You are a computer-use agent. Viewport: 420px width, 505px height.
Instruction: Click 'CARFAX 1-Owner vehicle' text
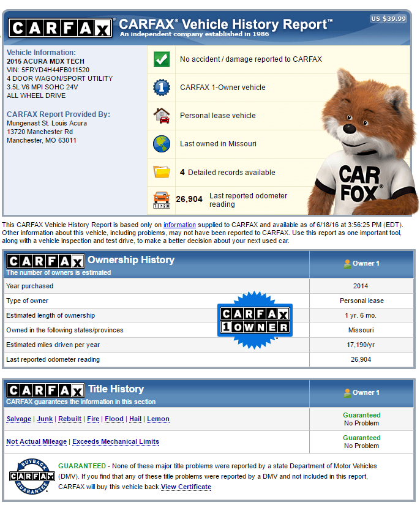click(x=223, y=88)
